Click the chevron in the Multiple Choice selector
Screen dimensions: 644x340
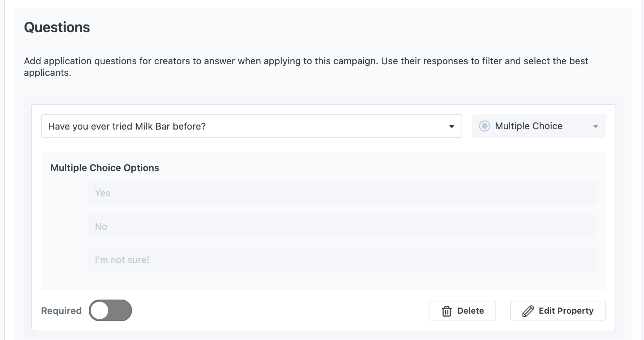(x=595, y=126)
